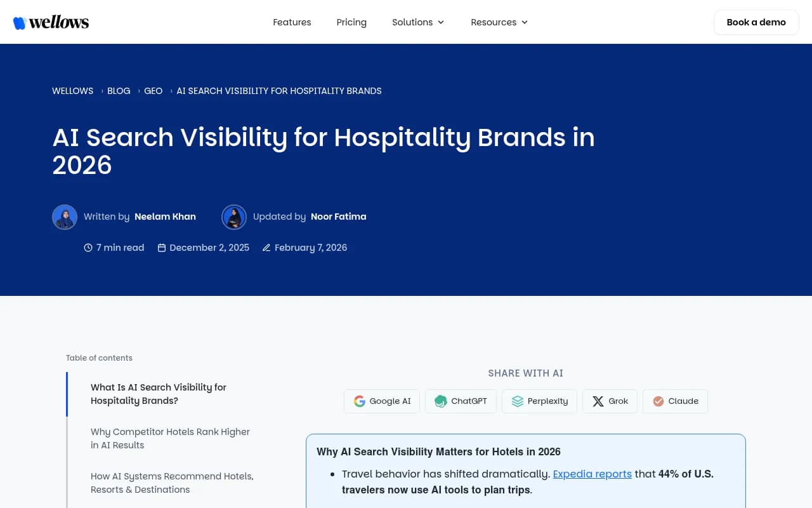Open the Expedia reports link
Image resolution: width=812 pixels, height=508 pixels.
tap(593, 474)
